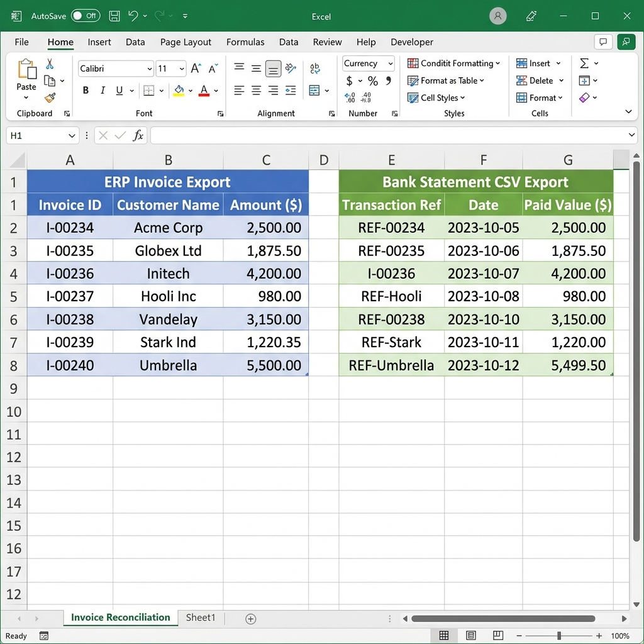Expand the Paste options arrow
This screenshot has width=644, height=644.
[26, 97]
